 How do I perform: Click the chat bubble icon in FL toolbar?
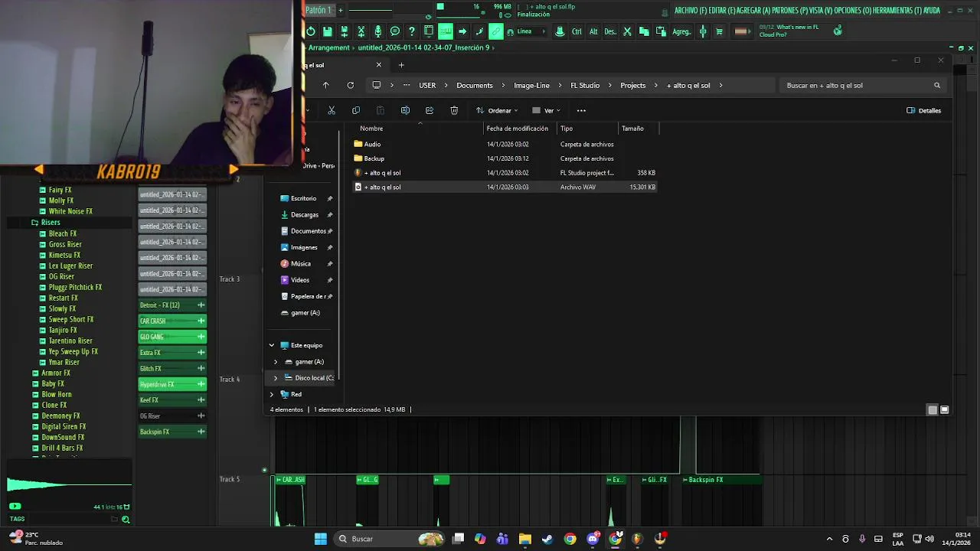395,31
